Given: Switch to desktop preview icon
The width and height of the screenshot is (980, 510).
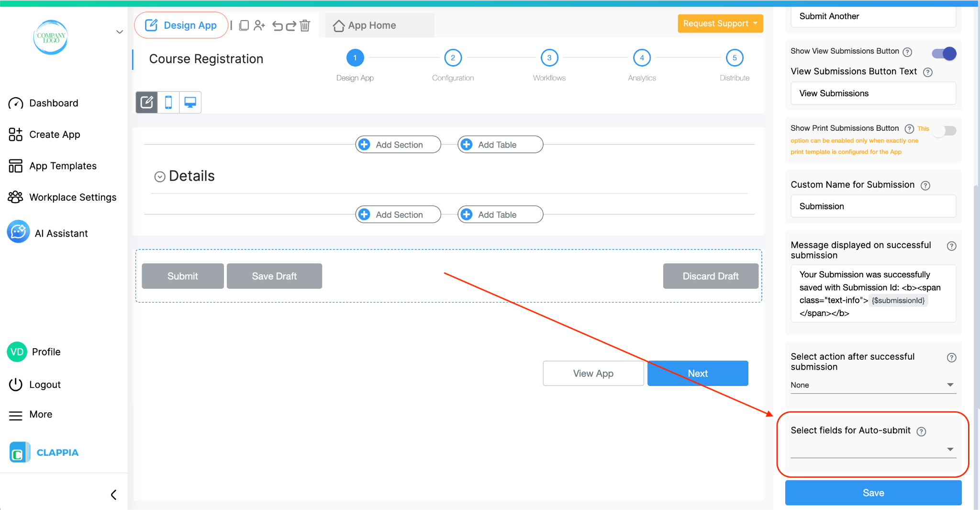Looking at the screenshot, I should (x=190, y=102).
